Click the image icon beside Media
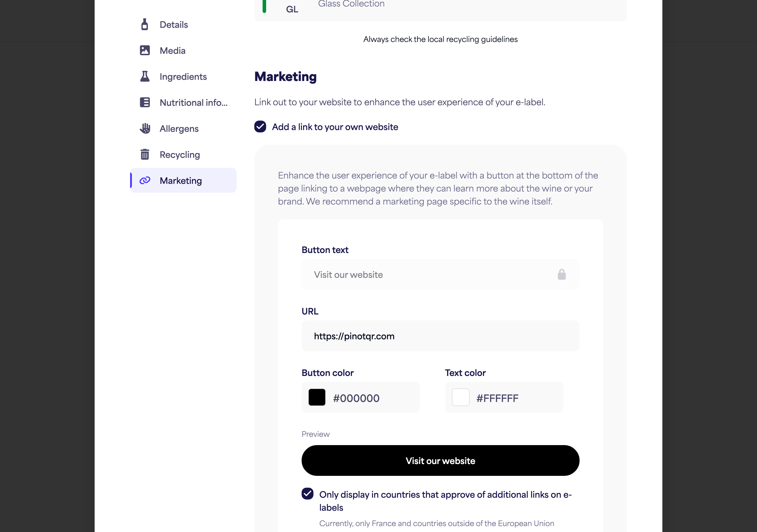The width and height of the screenshot is (757, 532). 145,51
